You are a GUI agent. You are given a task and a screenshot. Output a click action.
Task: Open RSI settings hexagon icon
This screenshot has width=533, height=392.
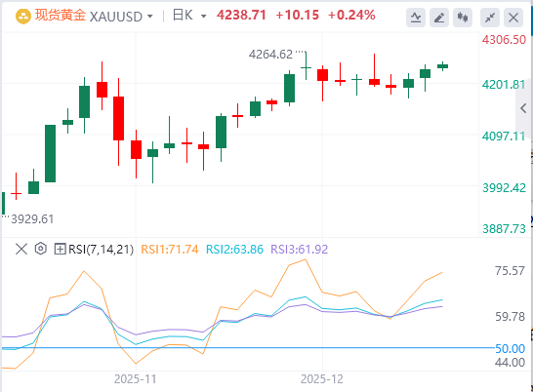click(41, 249)
